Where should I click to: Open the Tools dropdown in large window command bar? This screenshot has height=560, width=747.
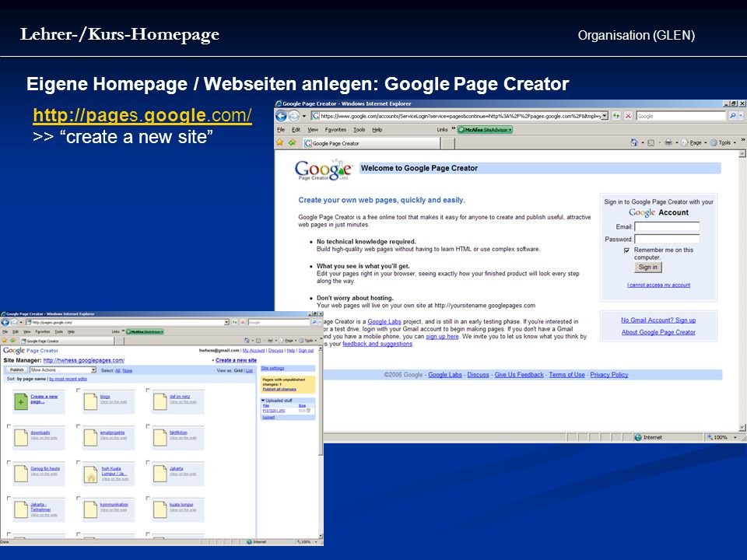pos(724,142)
